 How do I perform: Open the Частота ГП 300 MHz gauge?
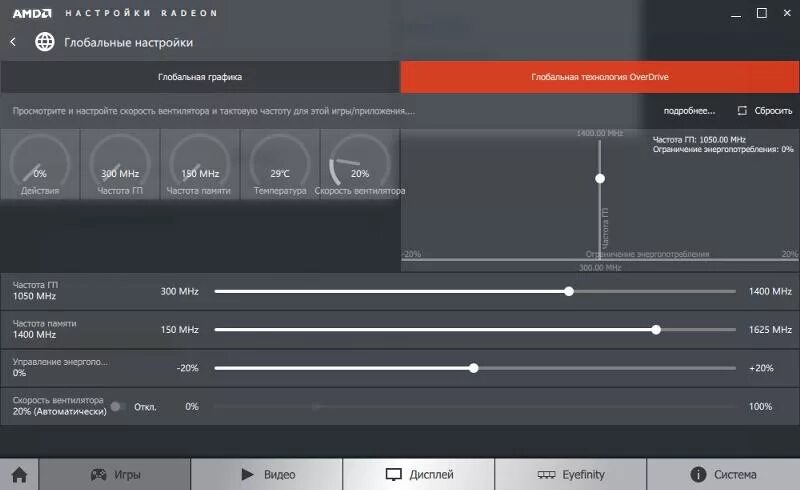(120, 164)
